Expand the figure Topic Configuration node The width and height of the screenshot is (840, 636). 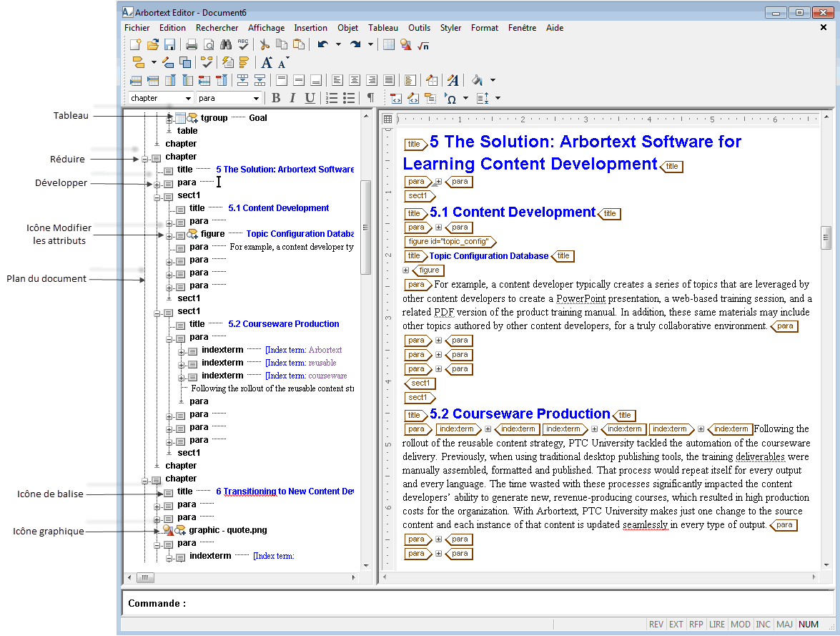click(169, 236)
